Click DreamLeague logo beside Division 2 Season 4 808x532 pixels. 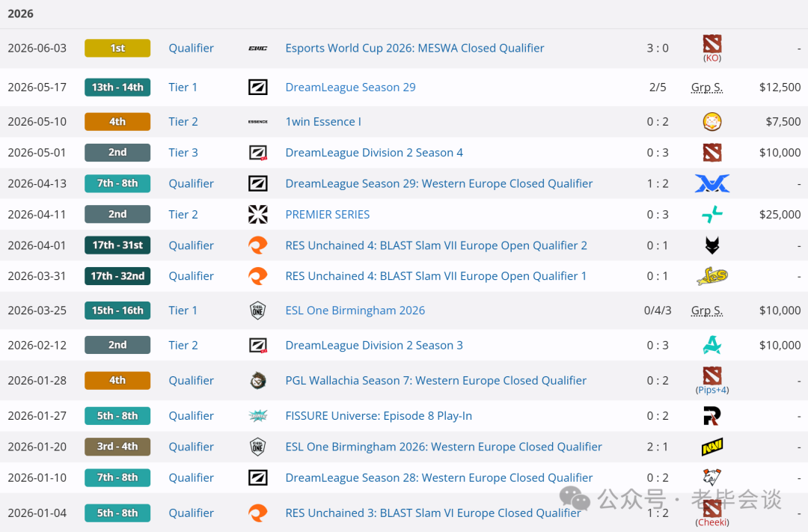(x=257, y=153)
